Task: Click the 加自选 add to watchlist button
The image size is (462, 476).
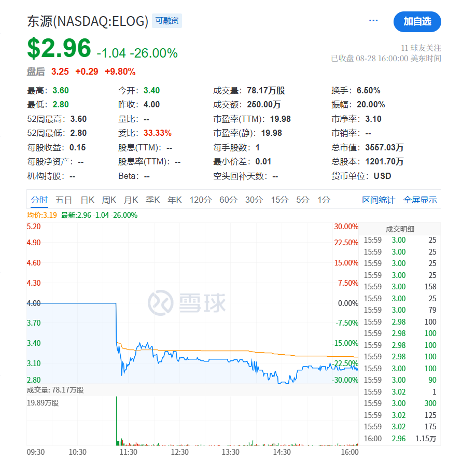Action: click(417, 21)
